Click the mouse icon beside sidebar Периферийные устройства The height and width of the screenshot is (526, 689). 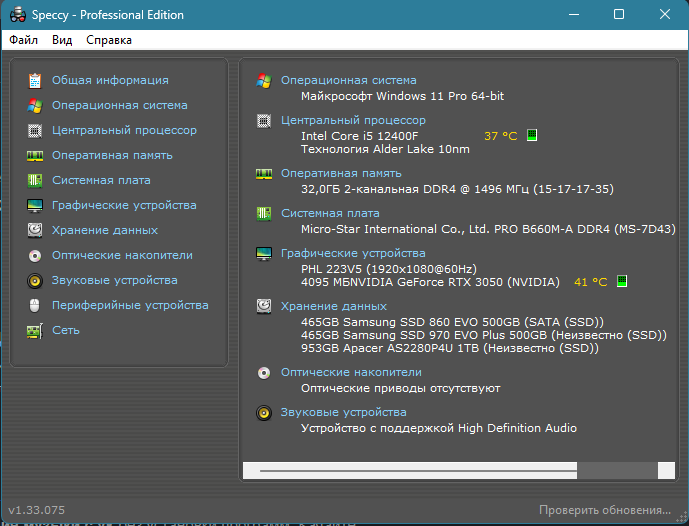click(35, 305)
